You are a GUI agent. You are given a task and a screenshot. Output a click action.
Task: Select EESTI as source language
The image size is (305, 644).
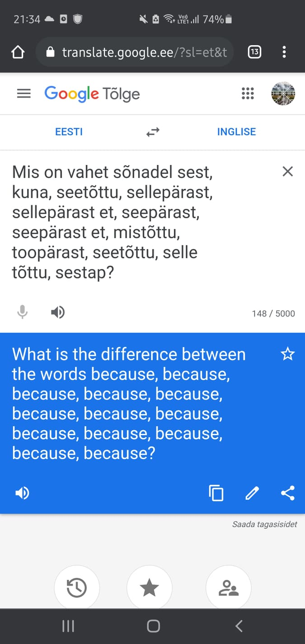(x=69, y=132)
